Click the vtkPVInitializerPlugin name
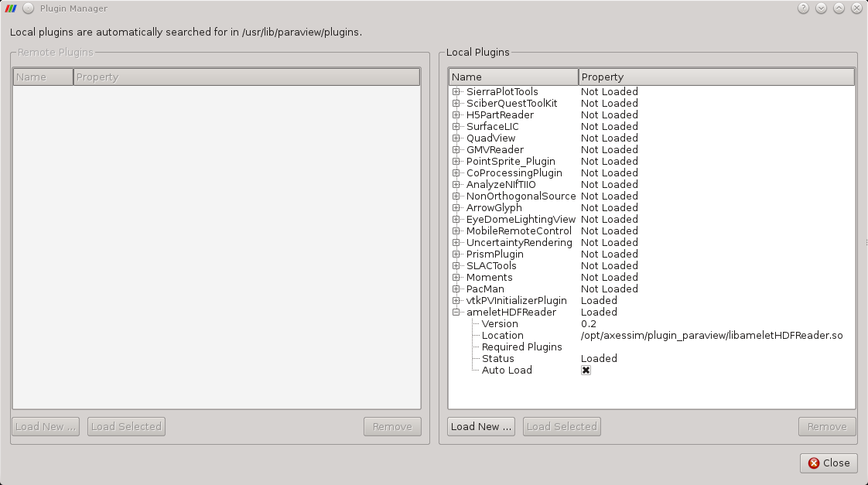The height and width of the screenshot is (485, 868). (517, 300)
